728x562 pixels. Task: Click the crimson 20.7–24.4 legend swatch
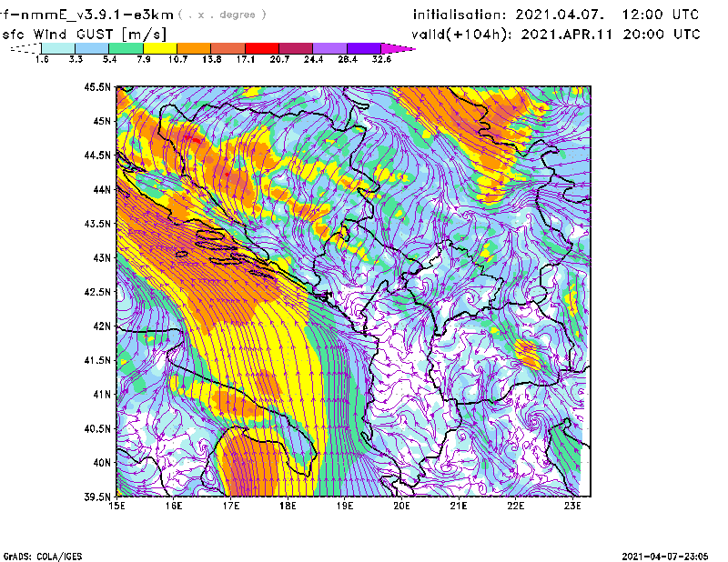(296, 48)
